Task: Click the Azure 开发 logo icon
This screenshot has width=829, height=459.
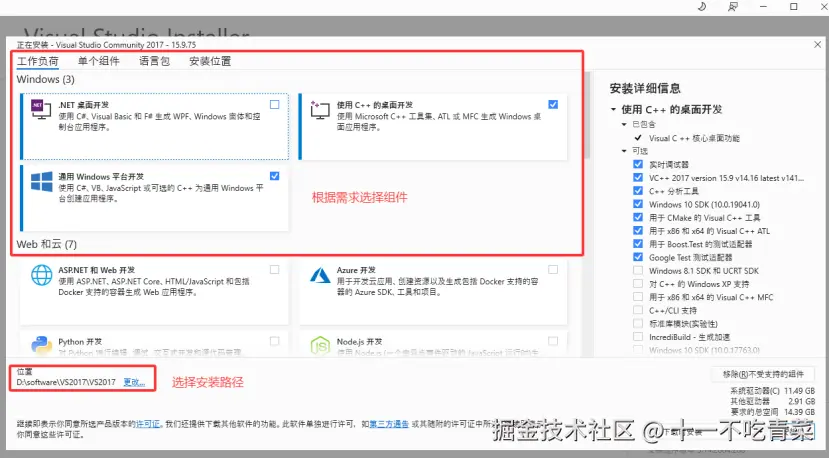Action: 320,275
